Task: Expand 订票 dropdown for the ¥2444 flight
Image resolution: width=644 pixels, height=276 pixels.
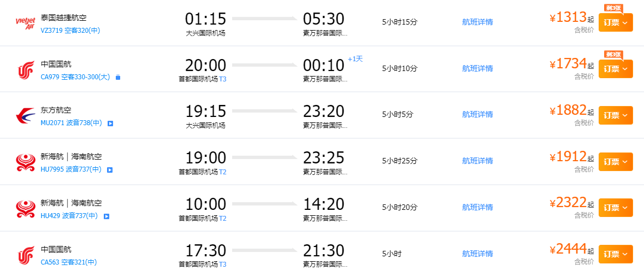Action: 616,254
